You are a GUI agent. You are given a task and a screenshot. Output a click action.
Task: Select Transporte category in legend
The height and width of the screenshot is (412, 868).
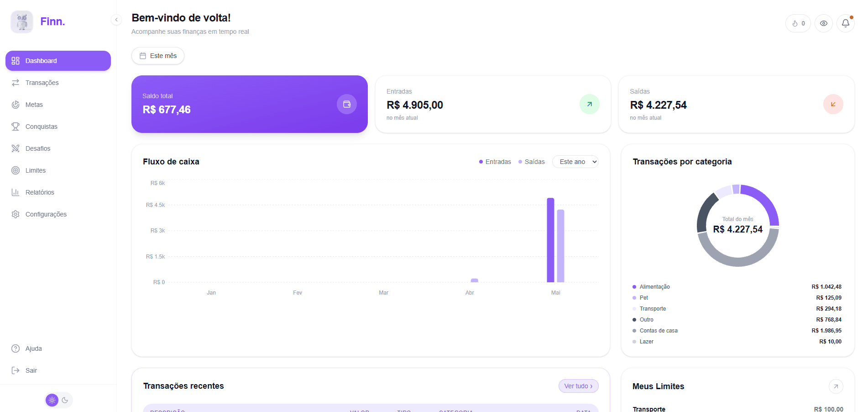pyautogui.click(x=737, y=309)
